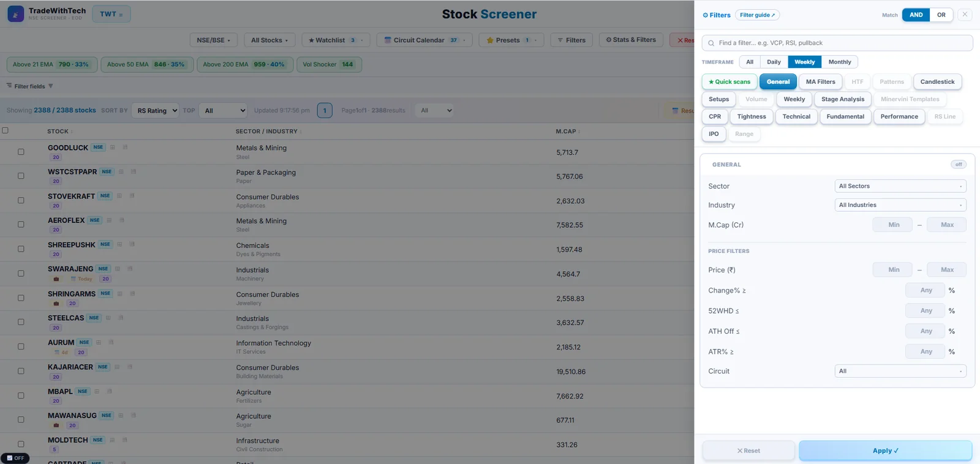The image size is (980, 464).
Task: Click the grid icon next to STEELCAS
Action: coord(108,318)
